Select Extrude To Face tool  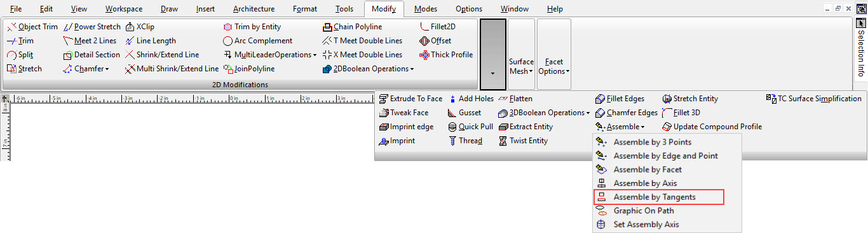[410, 99]
